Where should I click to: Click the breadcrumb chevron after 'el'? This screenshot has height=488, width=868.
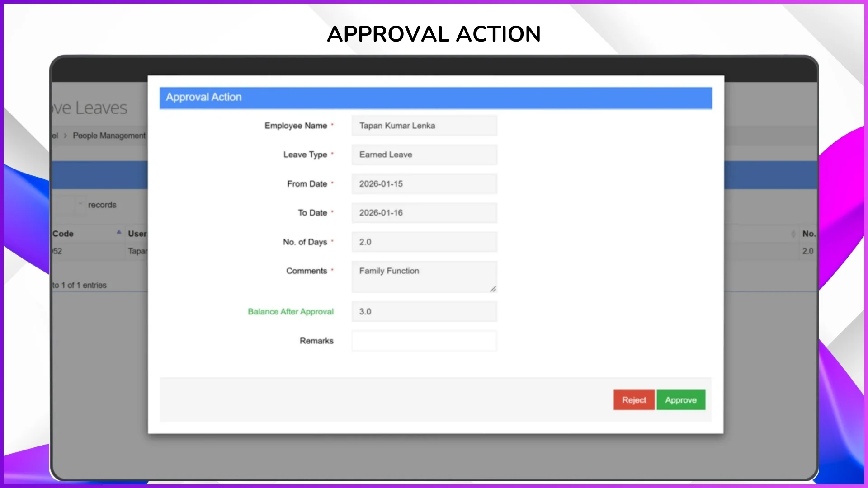click(x=66, y=136)
